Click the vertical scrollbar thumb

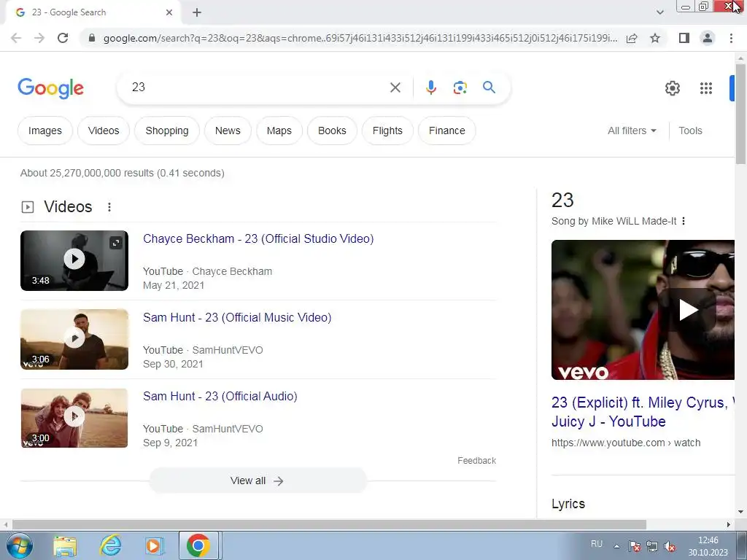740,113
